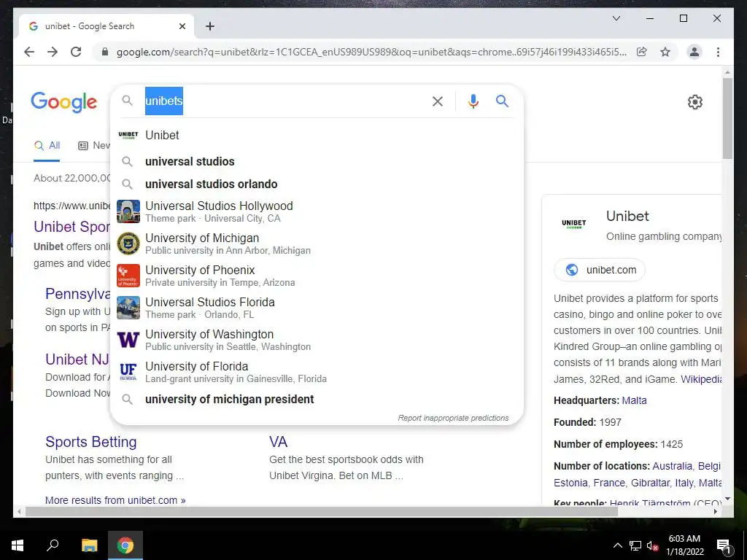Click Chrome icon in taskbar

pos(125,545)
